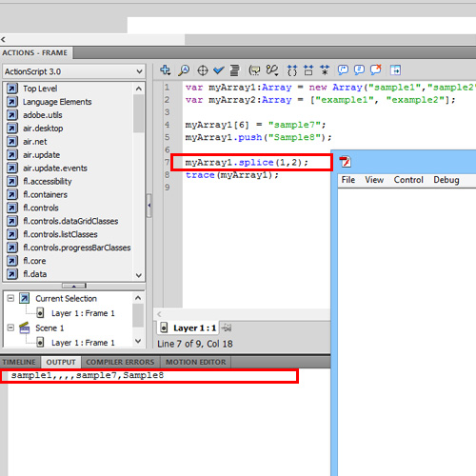Select fl.controls.dataGridClasses entry

point(70,221)
